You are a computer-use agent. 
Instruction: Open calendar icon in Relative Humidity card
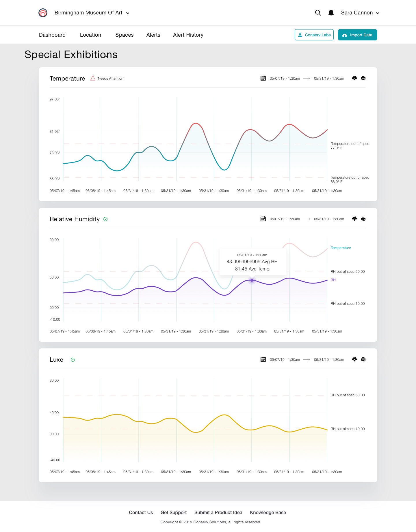(263, 219)
